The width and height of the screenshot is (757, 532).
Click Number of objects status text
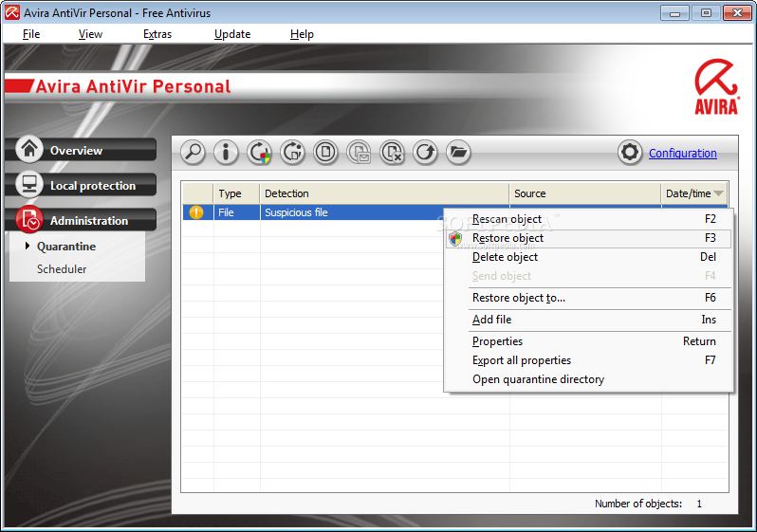click(x=638, y=504)
